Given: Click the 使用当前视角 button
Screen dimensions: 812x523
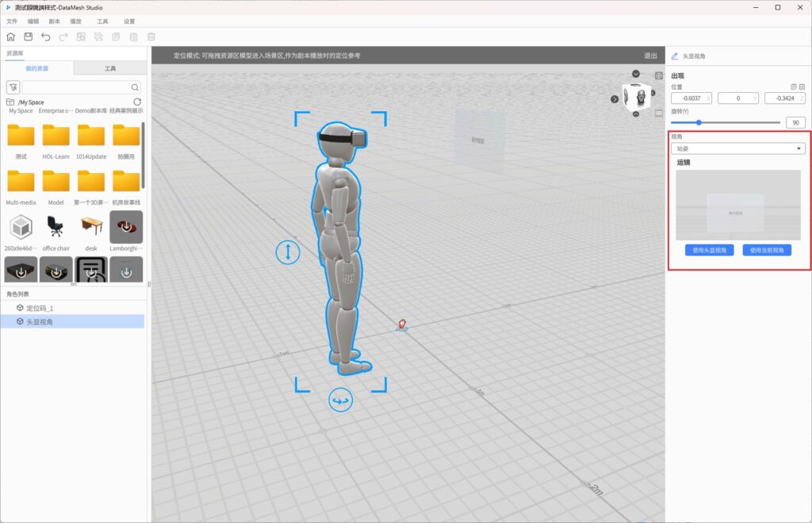Looking at the screenshot, I should [x=766, y=250].
